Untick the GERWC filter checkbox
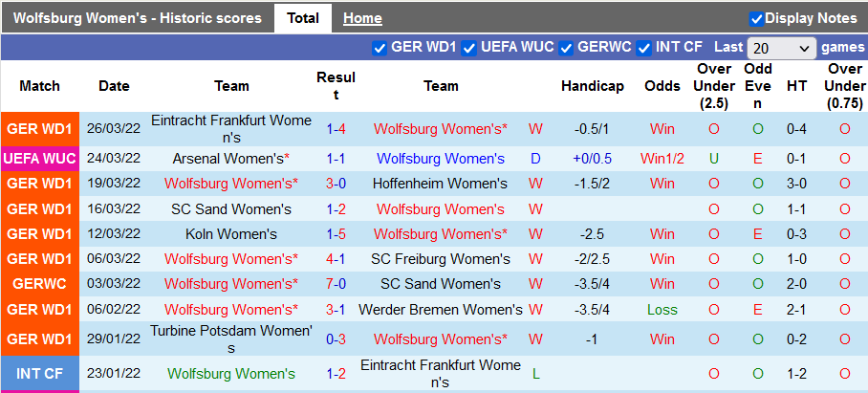Screen dimensions: 868x393 [x=566, y=48]
